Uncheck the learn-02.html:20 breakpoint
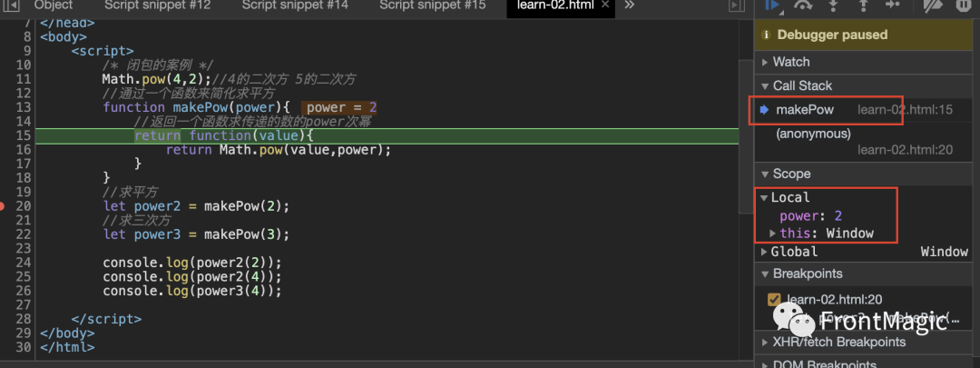The width and height of the screenshot is (980, 368). click(x=774, y=299)
